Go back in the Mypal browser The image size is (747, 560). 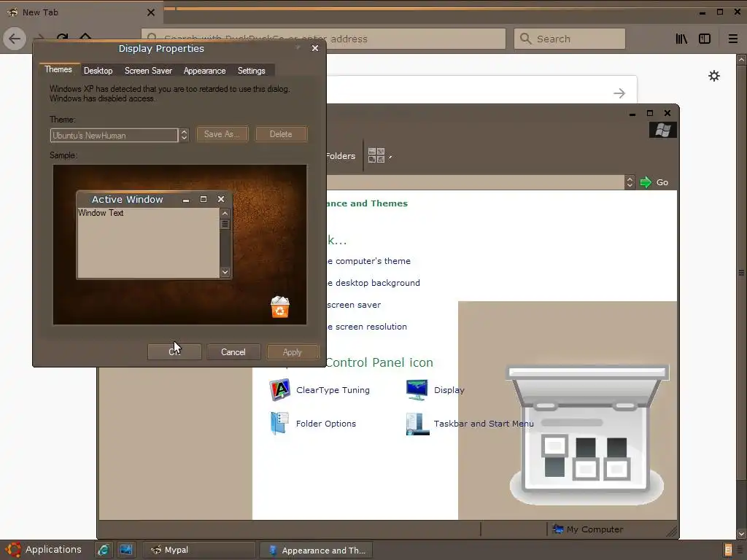[x=15, y=39]
